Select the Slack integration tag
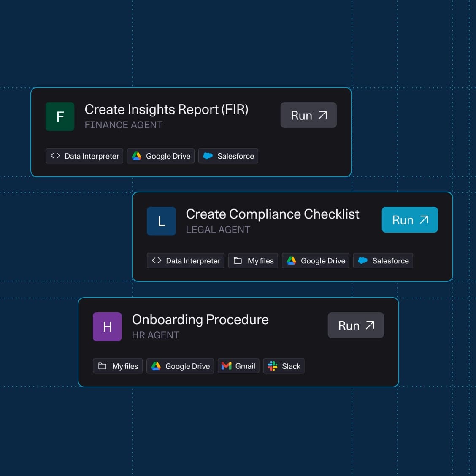This screenshot has height=476, width=476. 284,366
